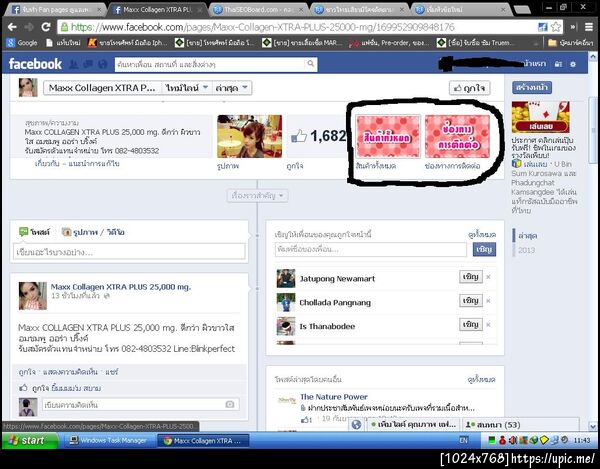The height and width of the screenshot is (469, 600).
Task: Click the Facebook logo
Action: (x=35, y=64)
